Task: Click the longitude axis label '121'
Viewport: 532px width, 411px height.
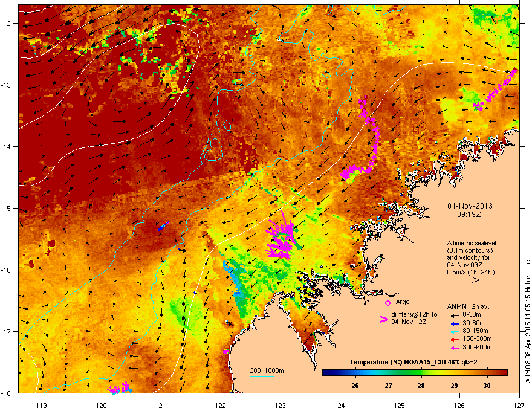Action: tap(161, 405)
